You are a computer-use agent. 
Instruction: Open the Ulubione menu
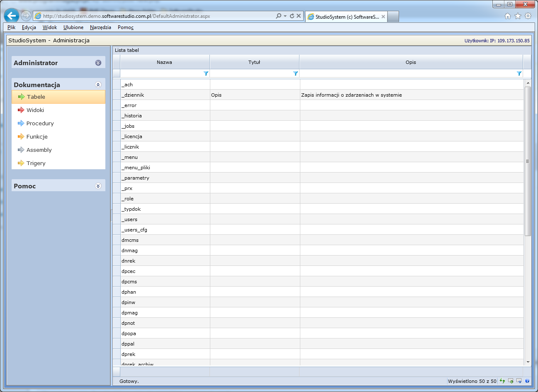[x=73, y=27]
